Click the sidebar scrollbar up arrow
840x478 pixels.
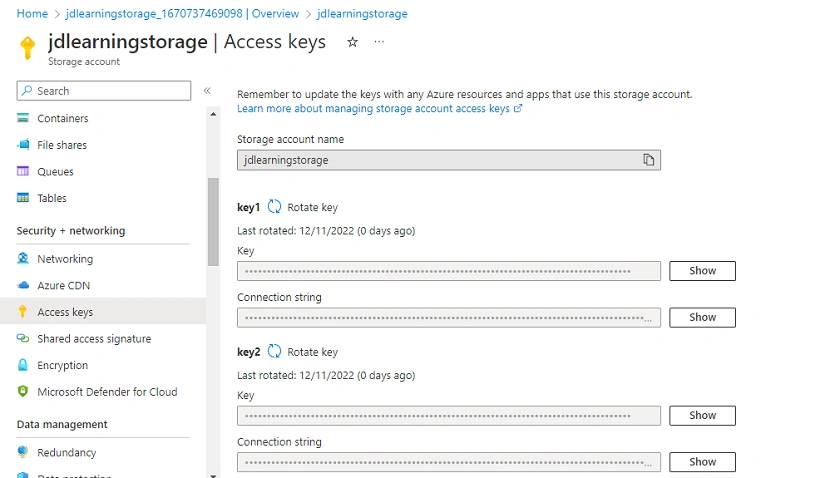(213, 114)
